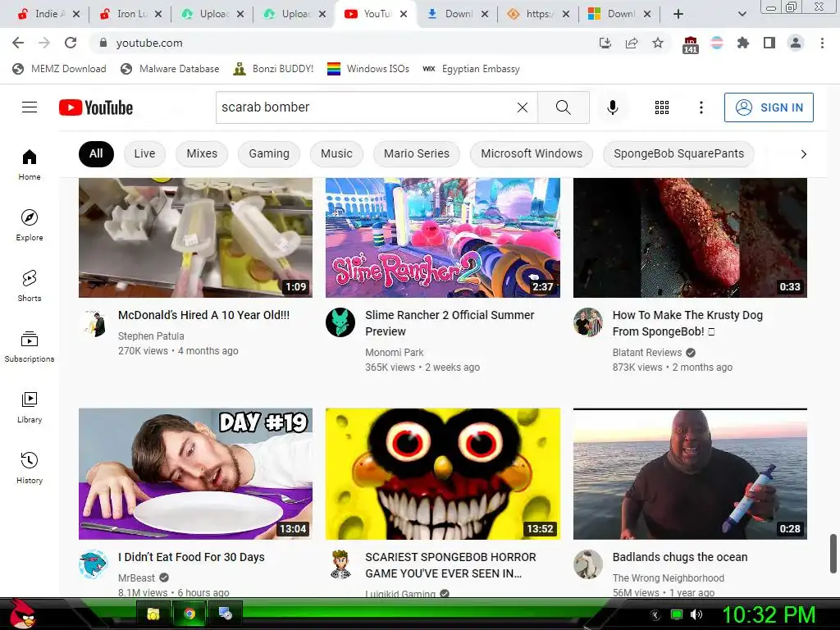840x630 pixels.
Task: Click the SIGN IN button
Action: click(769, 107)
